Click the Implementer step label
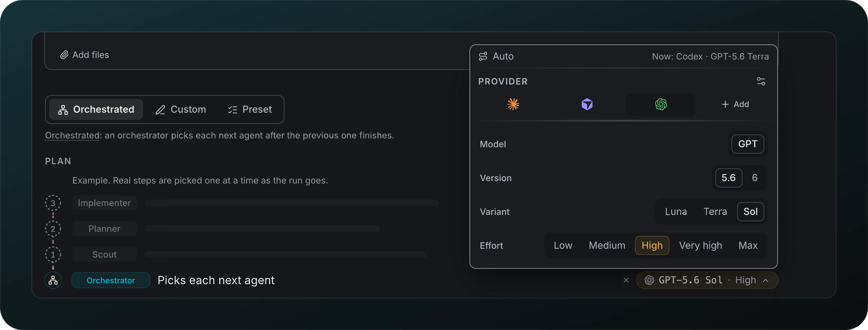Viewport: 868px width, 330px height. click(104, 203)
